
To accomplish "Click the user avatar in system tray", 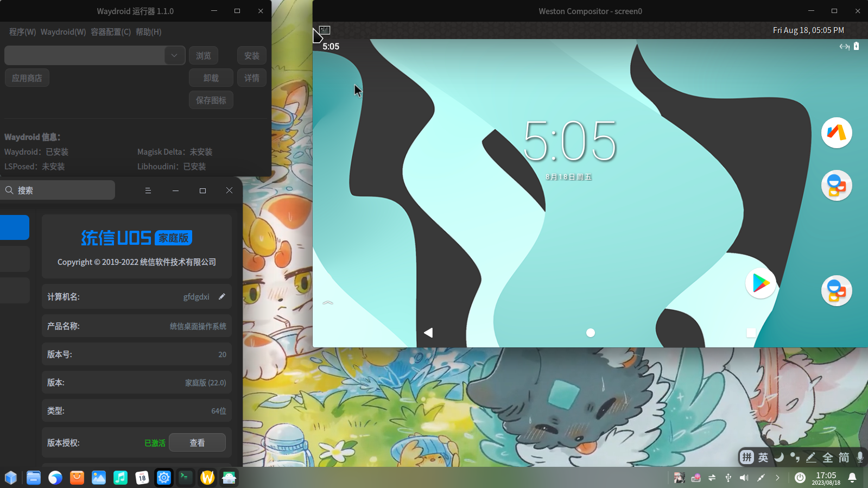I will click(679, 478).
